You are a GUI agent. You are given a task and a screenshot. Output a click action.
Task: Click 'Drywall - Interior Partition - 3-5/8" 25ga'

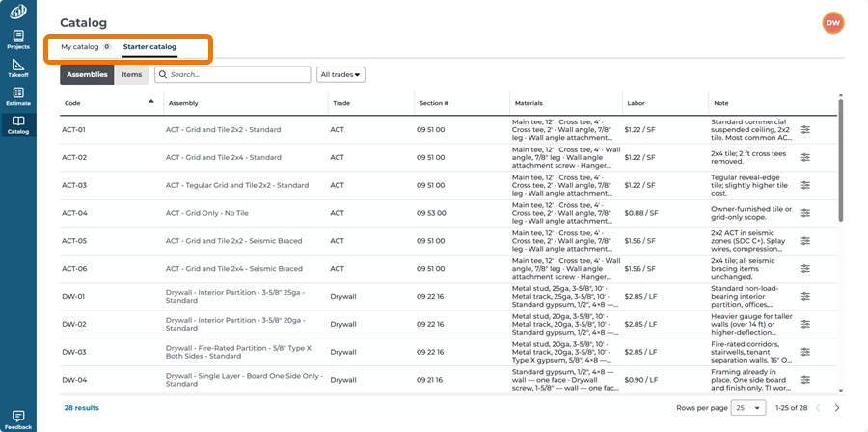pos(235,296)
